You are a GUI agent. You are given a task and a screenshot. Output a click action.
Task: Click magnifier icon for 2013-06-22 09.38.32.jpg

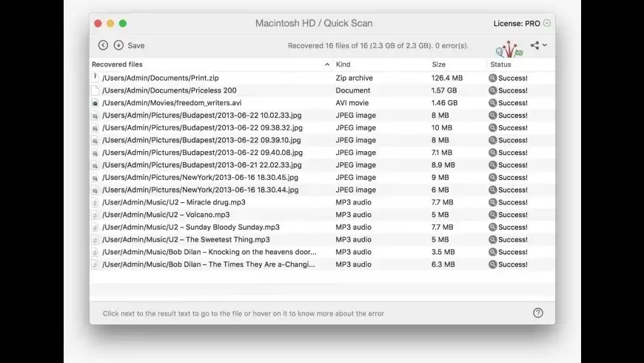click(493, 128)
